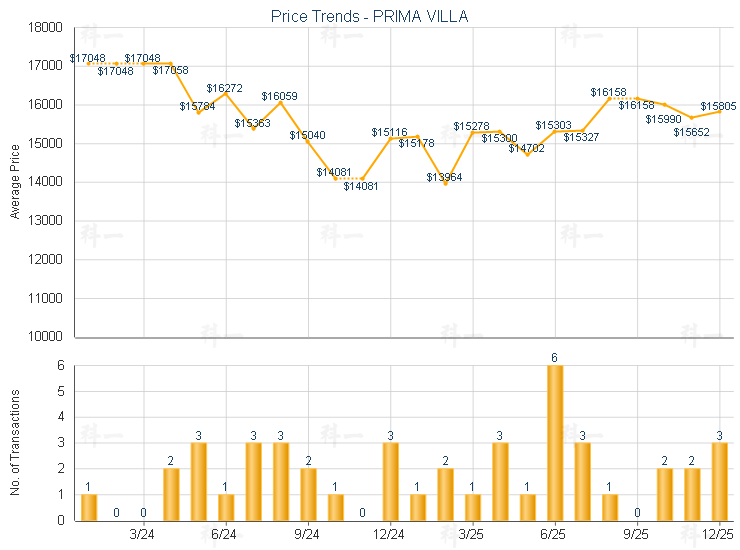
Task: Select the $15990 price data point
Action: 664,104
